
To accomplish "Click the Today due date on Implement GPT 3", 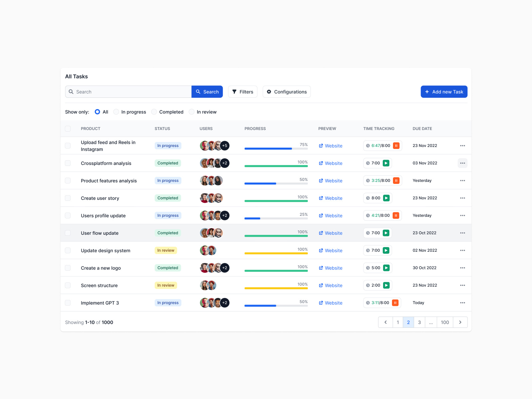I will pos(418,303).
